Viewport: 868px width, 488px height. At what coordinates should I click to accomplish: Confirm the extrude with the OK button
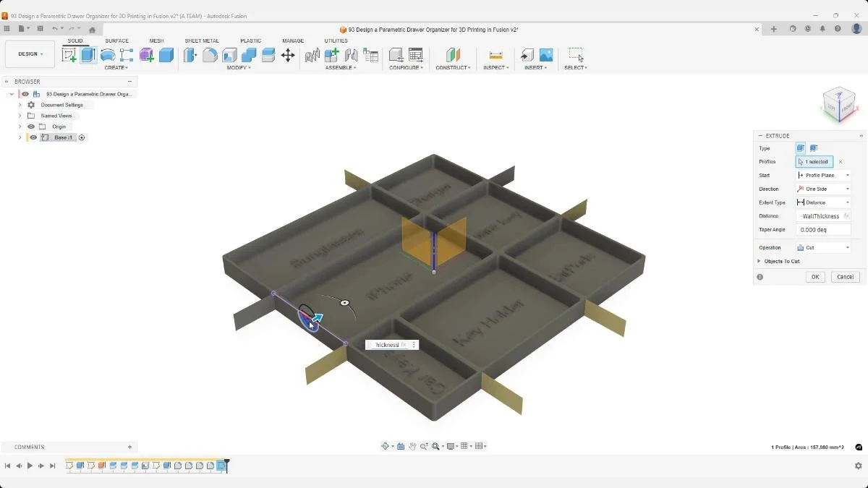815,276
